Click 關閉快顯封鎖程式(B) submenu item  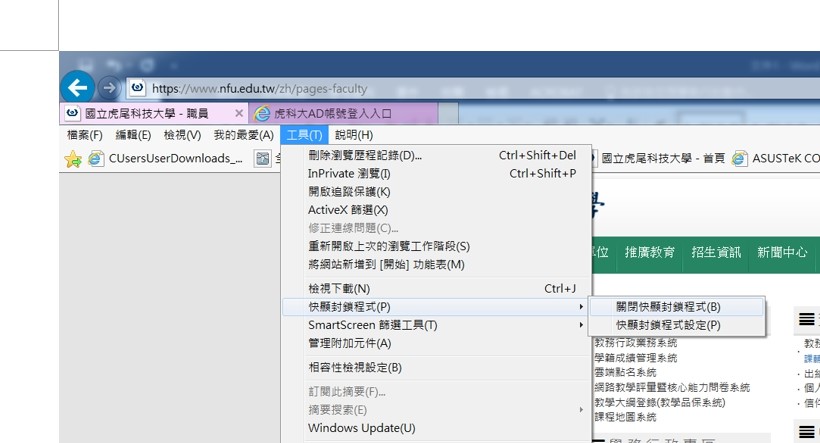676,307
